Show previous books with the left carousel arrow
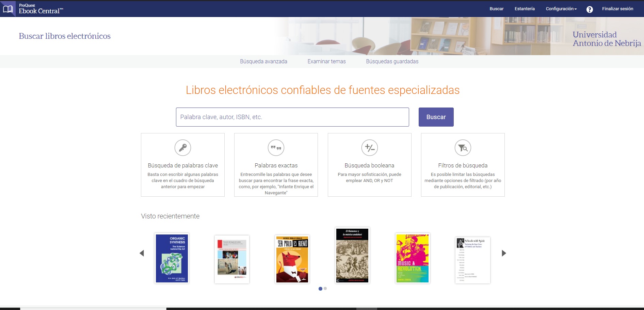The height and width of the screenshot is (310, 644). point(142,253)
